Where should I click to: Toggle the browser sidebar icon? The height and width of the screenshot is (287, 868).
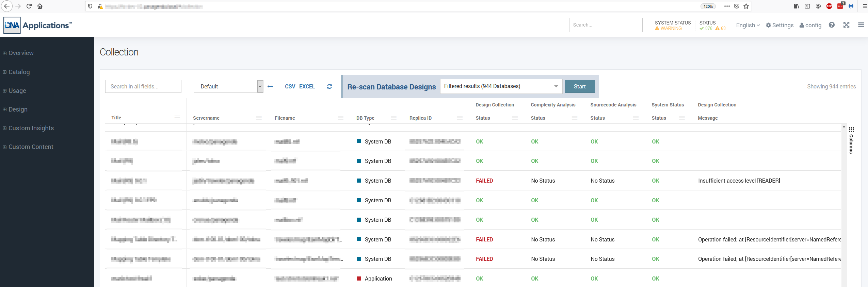807,6
